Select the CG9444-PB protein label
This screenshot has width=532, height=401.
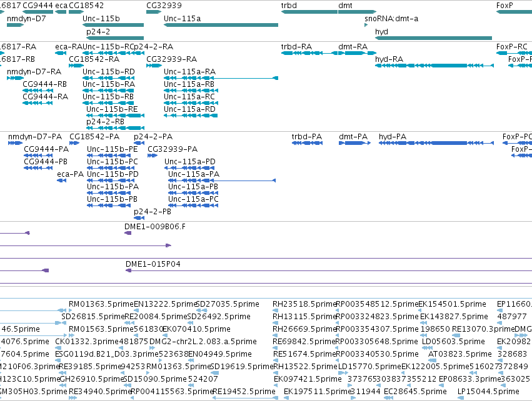point(46,162)
